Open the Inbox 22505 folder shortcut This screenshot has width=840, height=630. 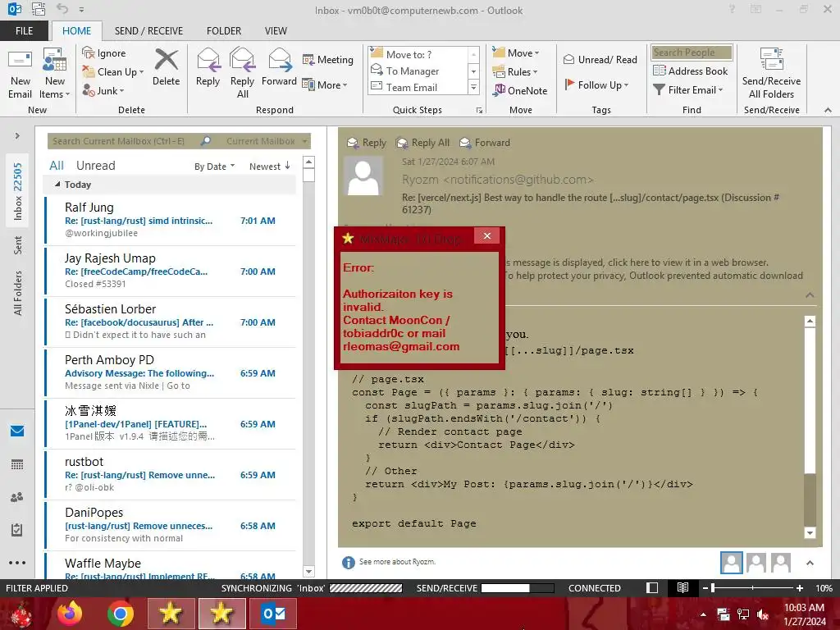[x=18, y=192]
